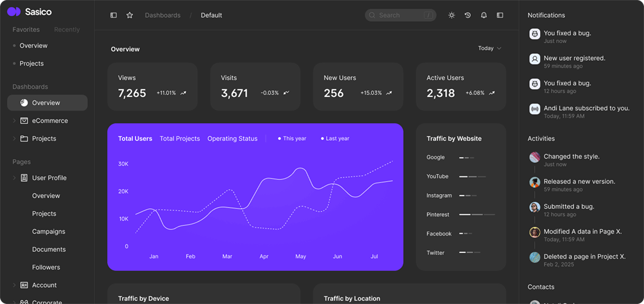Open Overview under User Profile
Image resolution: width=644 pixels, height=304 pixels.
click(46, 196)
